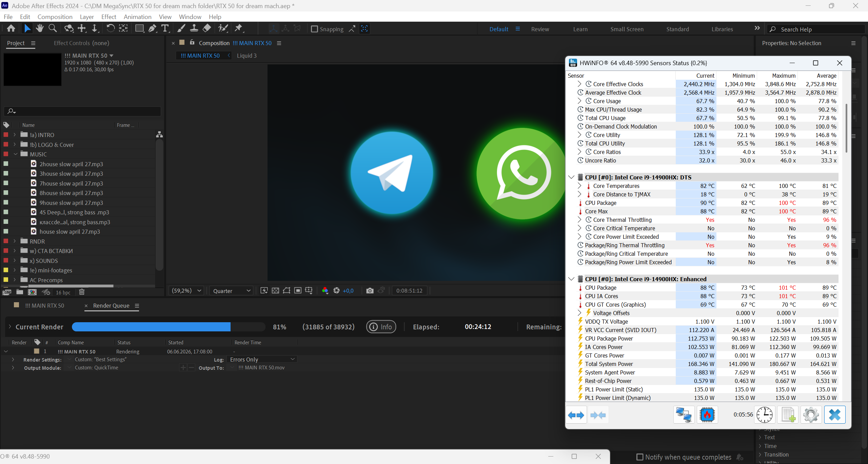Viewport: 868px width, 464px height.
Task: Check Notify when queue completes
Action: 640,457
